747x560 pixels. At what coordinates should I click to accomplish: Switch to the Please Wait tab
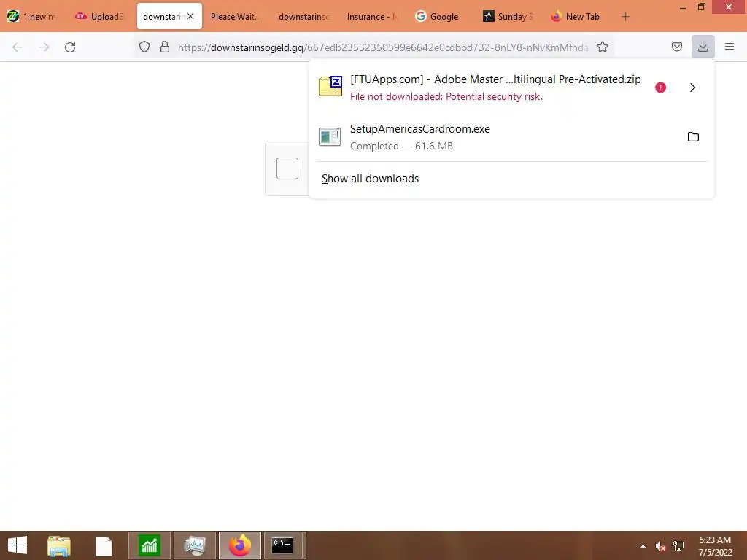[236, 17]
